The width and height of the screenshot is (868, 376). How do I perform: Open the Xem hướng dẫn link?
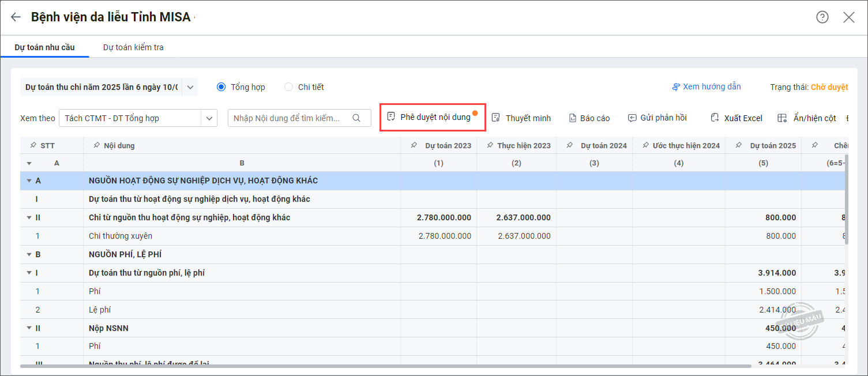point(707,87)
